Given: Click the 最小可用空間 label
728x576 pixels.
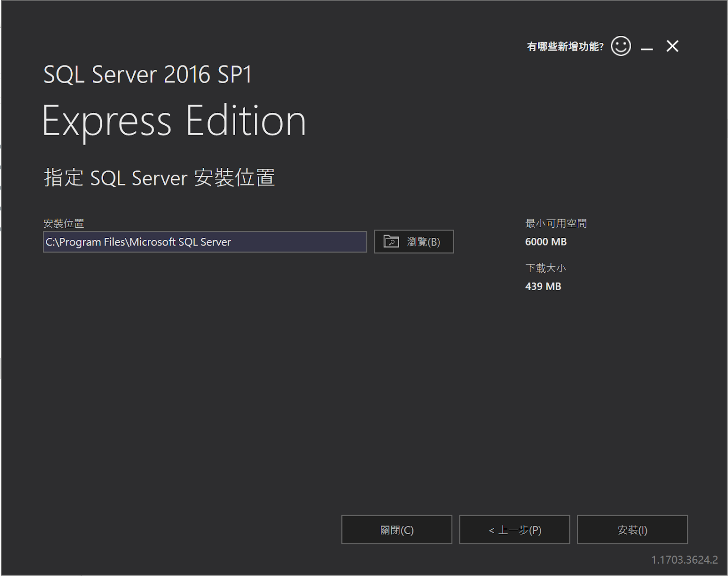Looking at the screenshot, I should pos(556,223).
